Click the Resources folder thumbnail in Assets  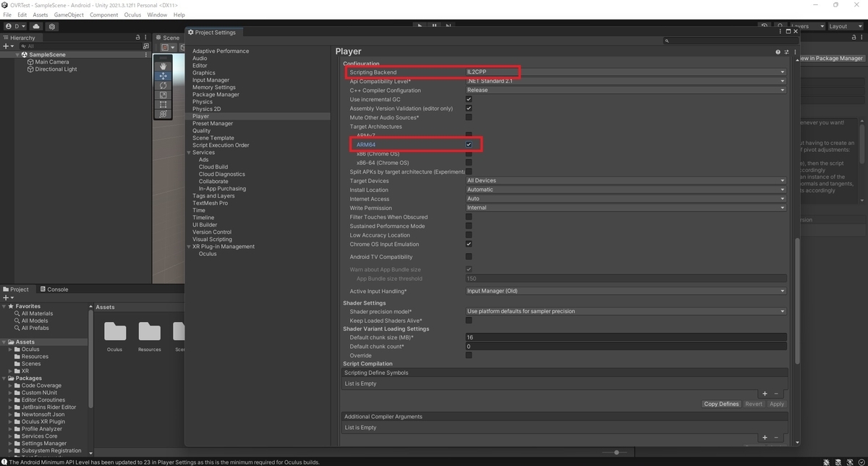[150, 331]
